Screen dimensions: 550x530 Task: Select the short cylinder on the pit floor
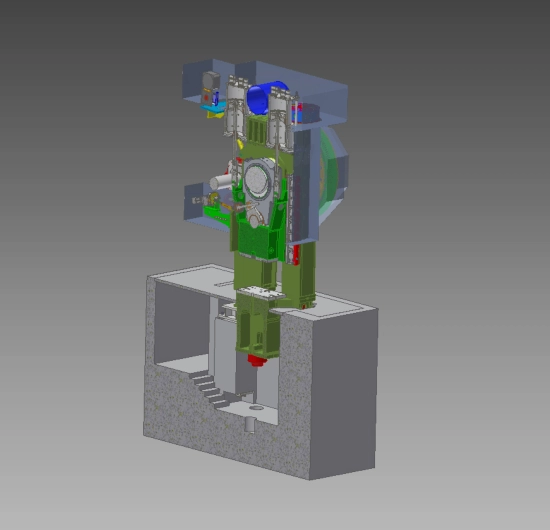click(250, 424)
